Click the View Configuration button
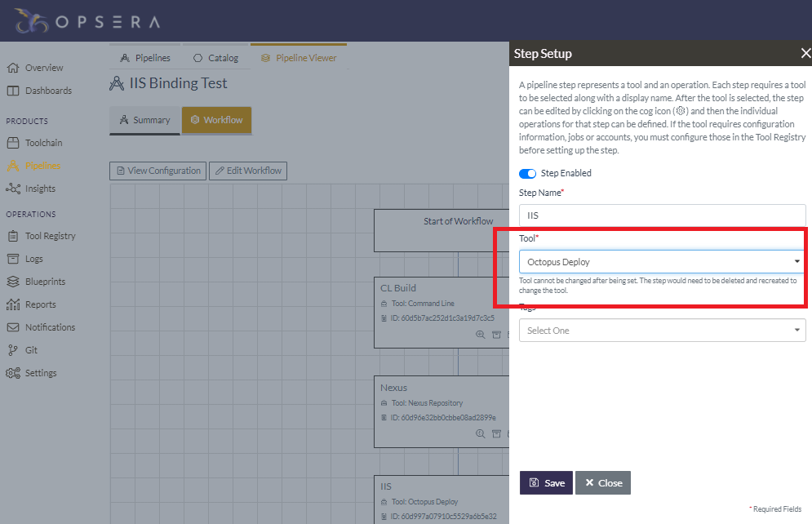Viewport: 812px width, 524px height. pos(158,171)
